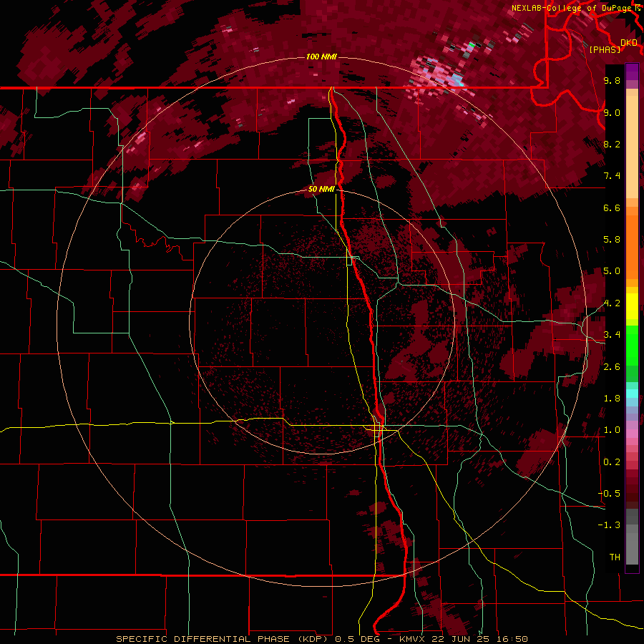This screenshot has height=644, width=644.
Task: Click the 50 NMI range ring label
Action: [x=321, y=189]
